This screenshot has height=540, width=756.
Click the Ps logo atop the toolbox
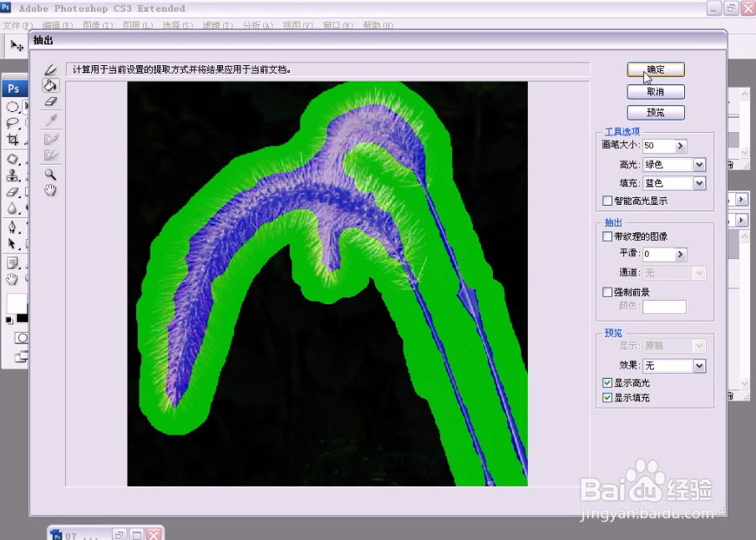click(x=13, y=89)
